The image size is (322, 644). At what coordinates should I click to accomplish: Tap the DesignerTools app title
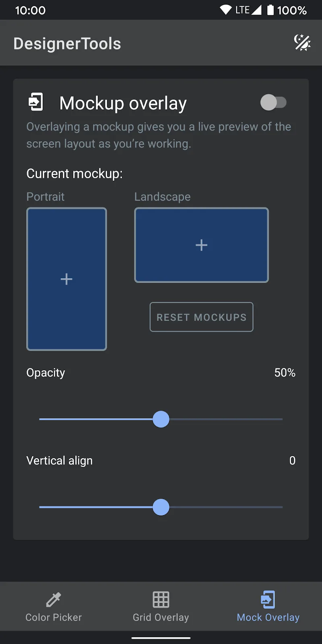(x=67, y=43)
